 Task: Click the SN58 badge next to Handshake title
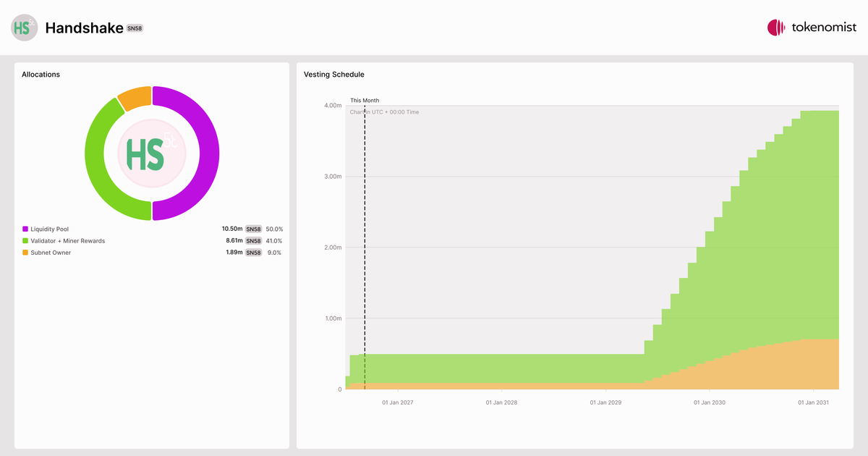tap(135, 28)
